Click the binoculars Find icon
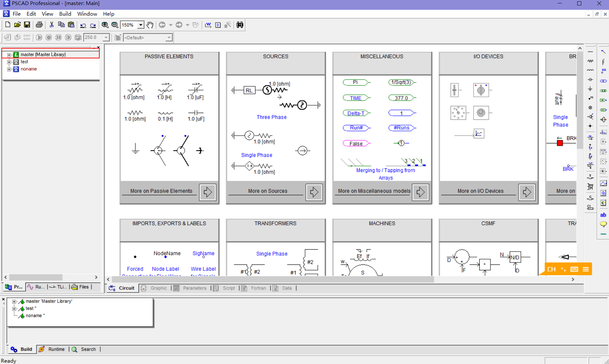Screen dimensions: 609x364 tap(240, 25)
